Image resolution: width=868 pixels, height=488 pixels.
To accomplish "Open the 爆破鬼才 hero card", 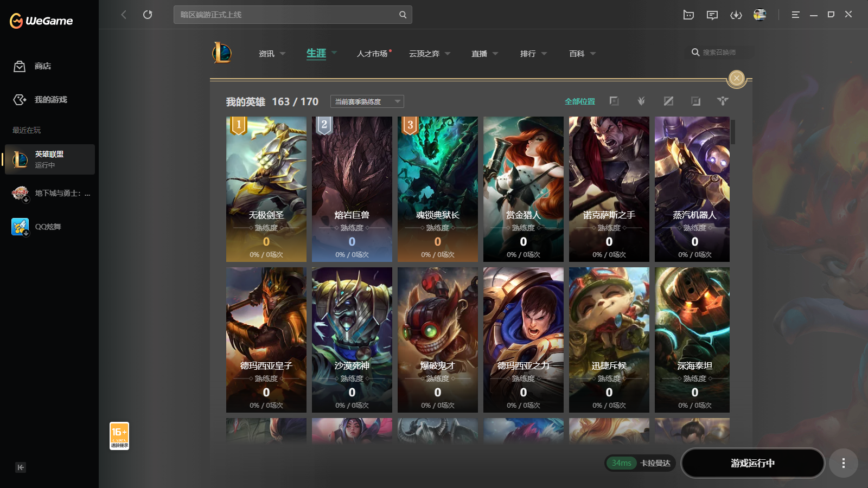I will tap(438, 340).
